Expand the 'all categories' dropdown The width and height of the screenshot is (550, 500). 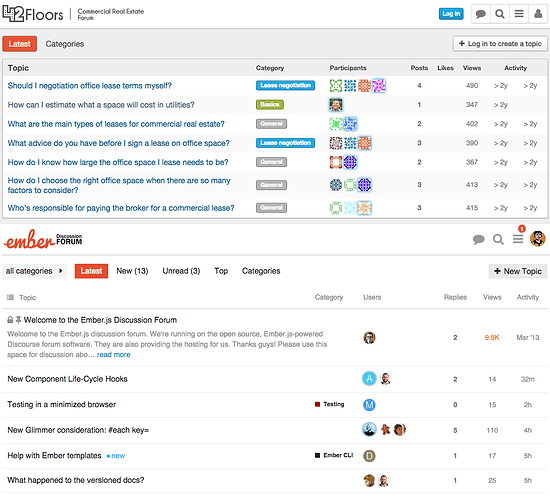pyautogui.click(x=34, y=271)
